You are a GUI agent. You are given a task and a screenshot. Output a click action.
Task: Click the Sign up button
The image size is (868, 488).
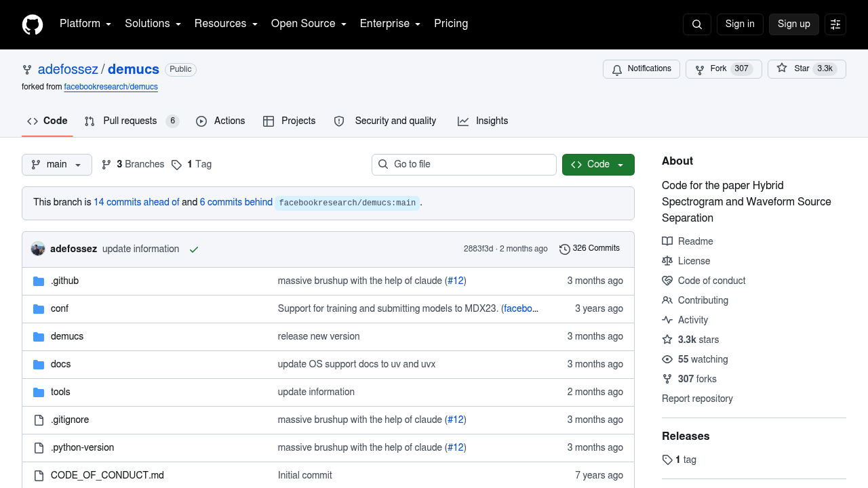[794, 24]
